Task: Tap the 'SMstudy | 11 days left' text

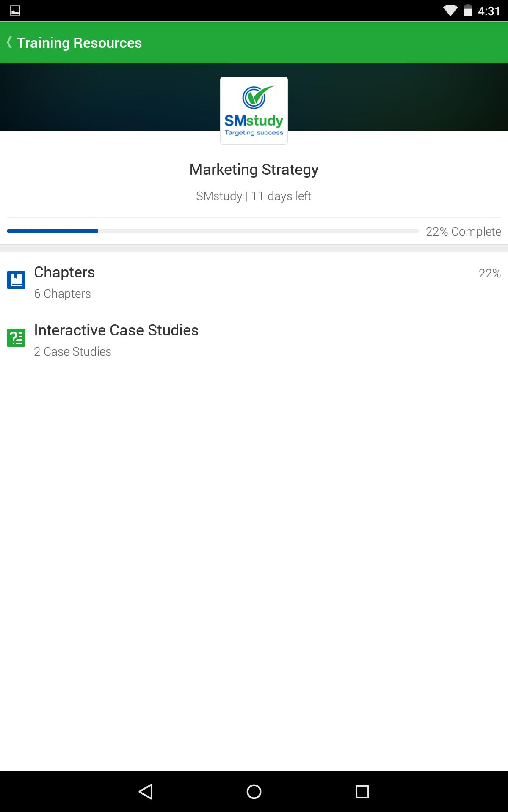Action: (254, 196)
